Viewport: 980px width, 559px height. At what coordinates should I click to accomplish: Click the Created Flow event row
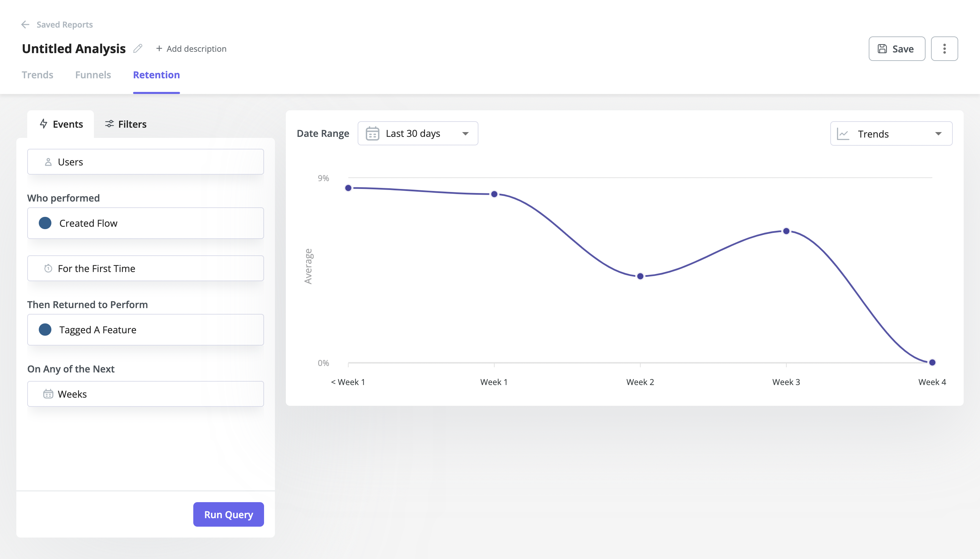pyautogui.click(x=145, y=223)
